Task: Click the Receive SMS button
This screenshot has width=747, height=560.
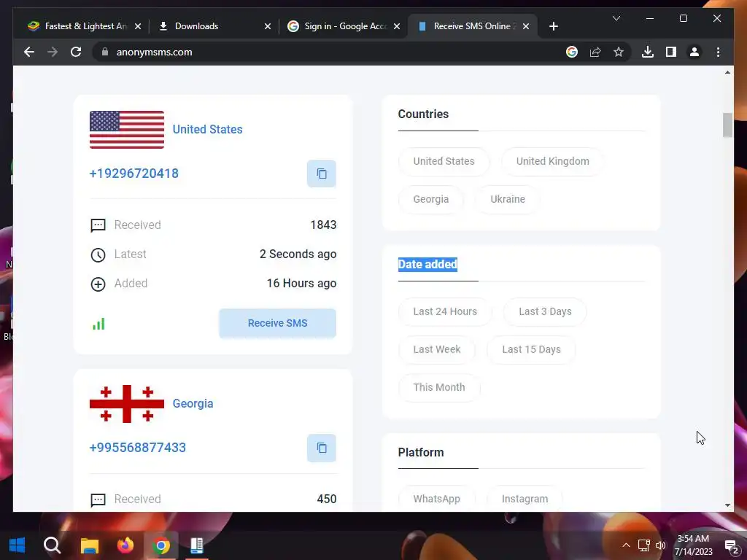Action: point(277,323)
